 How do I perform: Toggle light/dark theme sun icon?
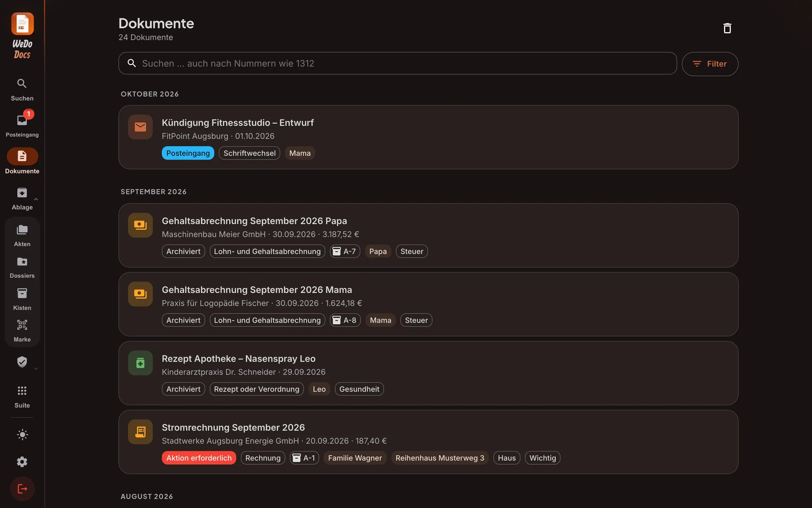tap(22, 435)
